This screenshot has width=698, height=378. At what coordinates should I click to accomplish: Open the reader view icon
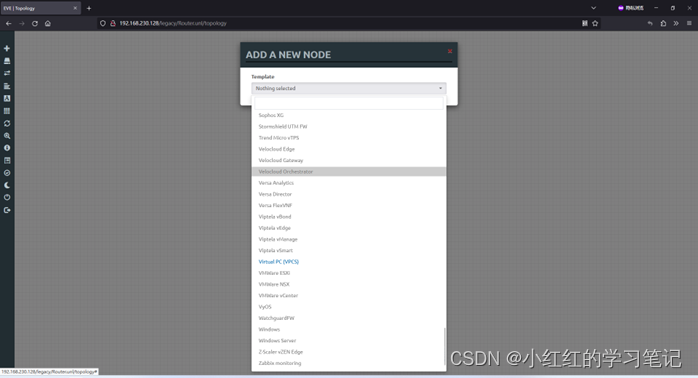584,23
